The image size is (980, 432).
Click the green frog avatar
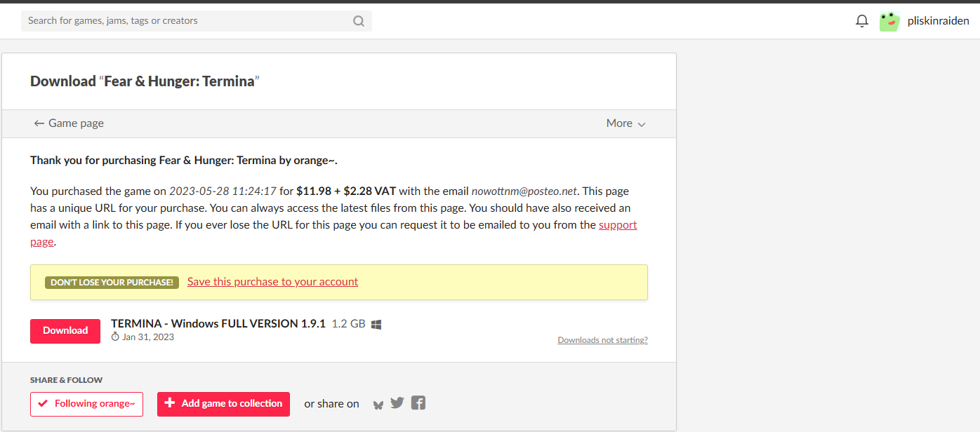pos(889,21)
